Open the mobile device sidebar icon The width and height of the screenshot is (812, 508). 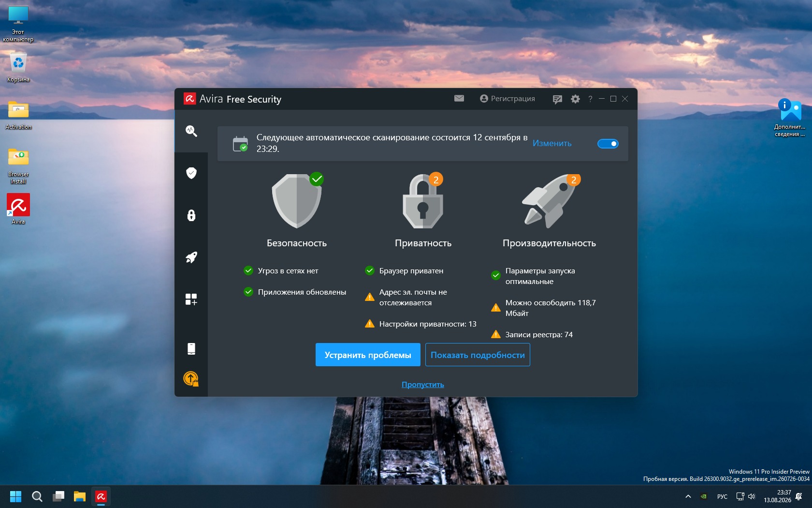[x=191, y=349]
